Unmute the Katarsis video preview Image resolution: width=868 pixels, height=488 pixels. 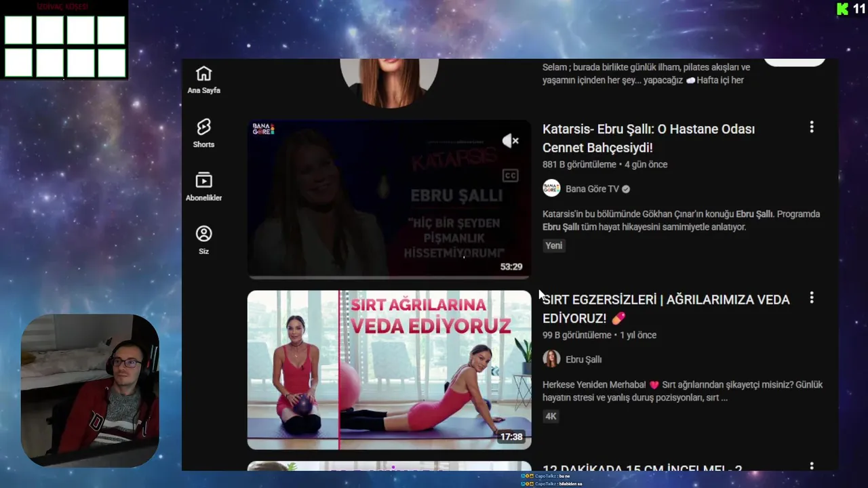510,141
